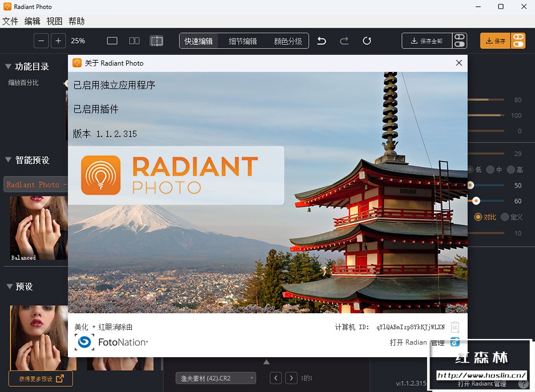Open orange save options toggle icon
The height and width of the screenshot is (392, 535).
pyautogui.click(x=518, y=41)
